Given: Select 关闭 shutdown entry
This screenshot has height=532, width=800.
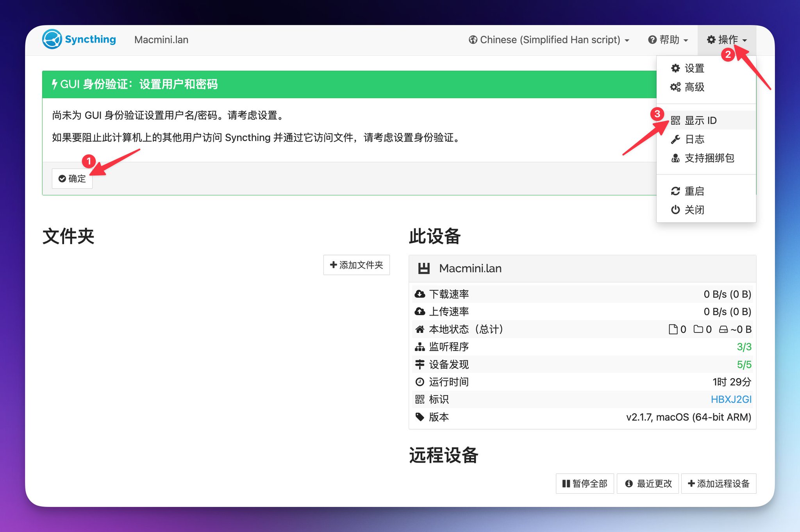Looking at the screenshot, I should pos(706,210).
